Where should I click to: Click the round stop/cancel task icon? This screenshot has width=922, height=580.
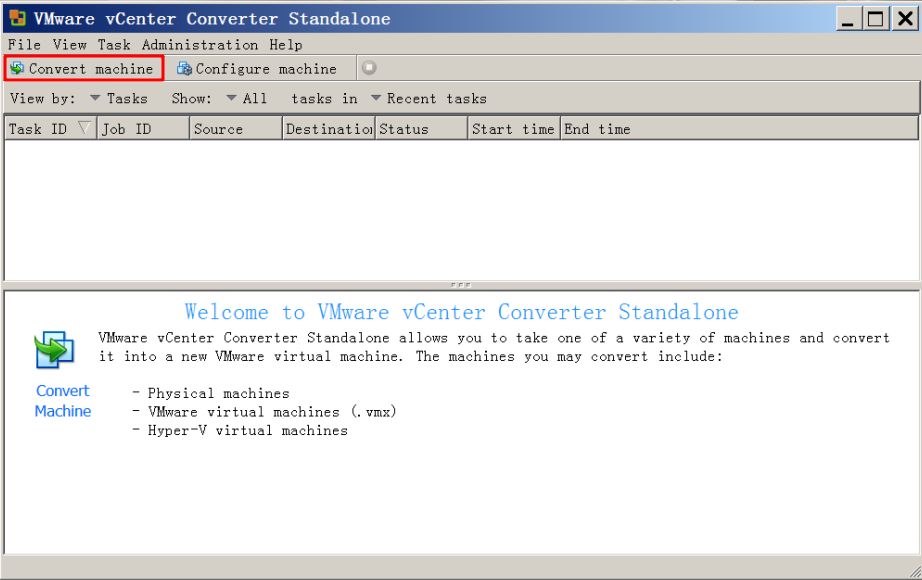point(369,68)
